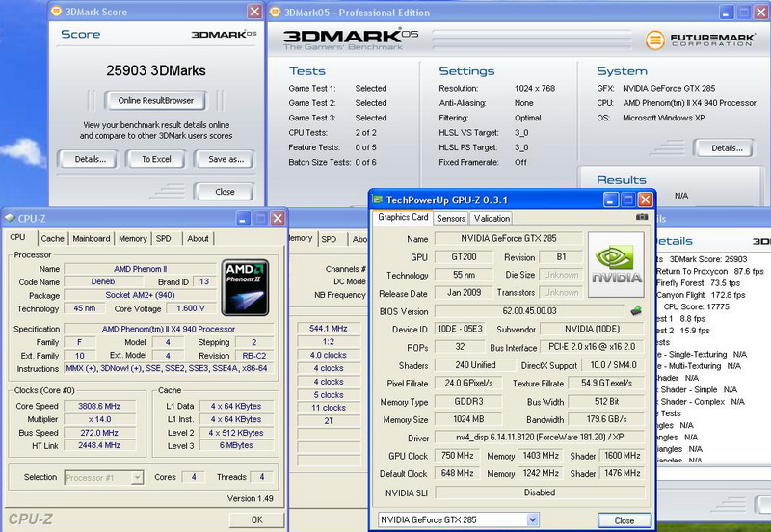Click the Online ResultBrowser button
This screenshot has width=771, height=532.
point(155,100)
